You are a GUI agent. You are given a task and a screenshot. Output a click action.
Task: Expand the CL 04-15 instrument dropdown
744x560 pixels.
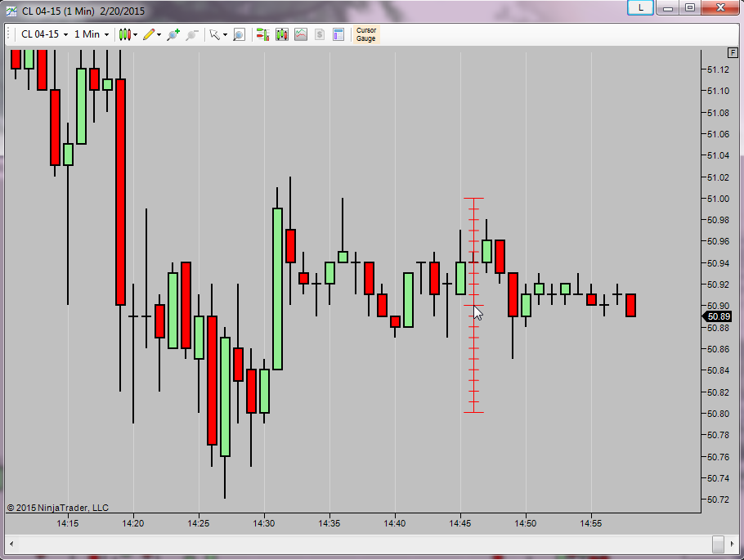point(65,34)
